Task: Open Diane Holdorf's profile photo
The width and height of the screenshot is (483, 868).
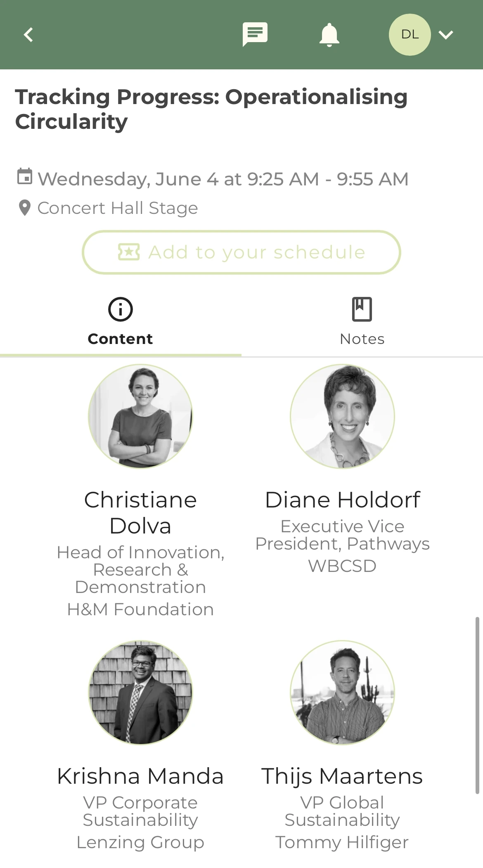Action: pyautogui.click(x=342, y=416)
